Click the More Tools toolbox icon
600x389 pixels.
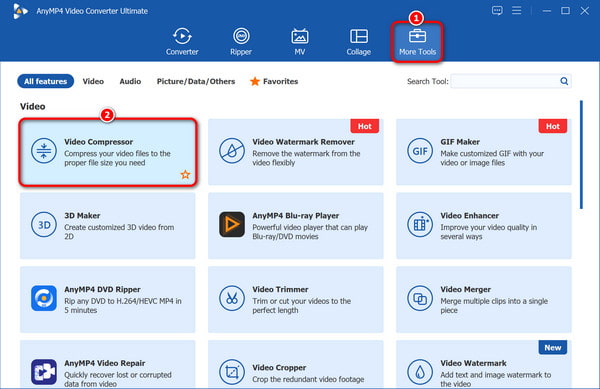pos(417,36)
